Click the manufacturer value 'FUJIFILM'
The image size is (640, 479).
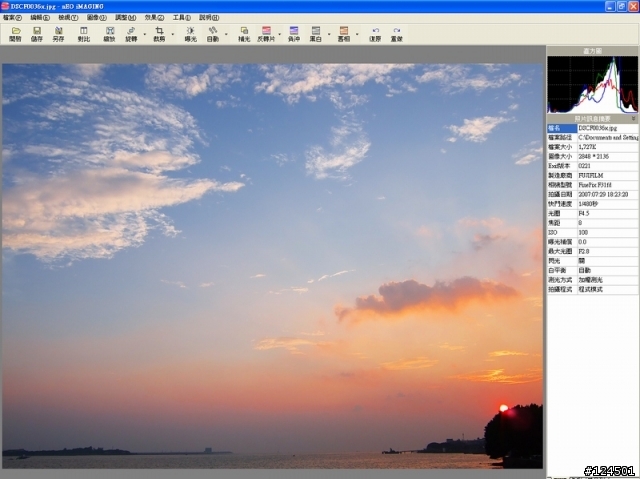(x=591, y=175)
